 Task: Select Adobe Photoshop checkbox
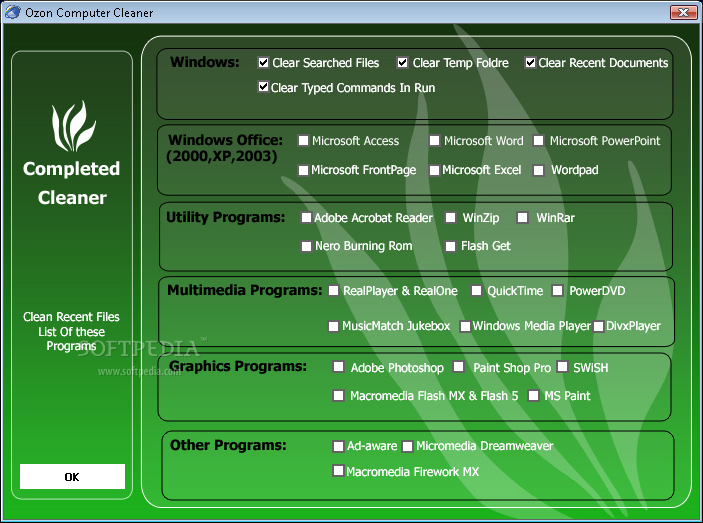point(338,367)
